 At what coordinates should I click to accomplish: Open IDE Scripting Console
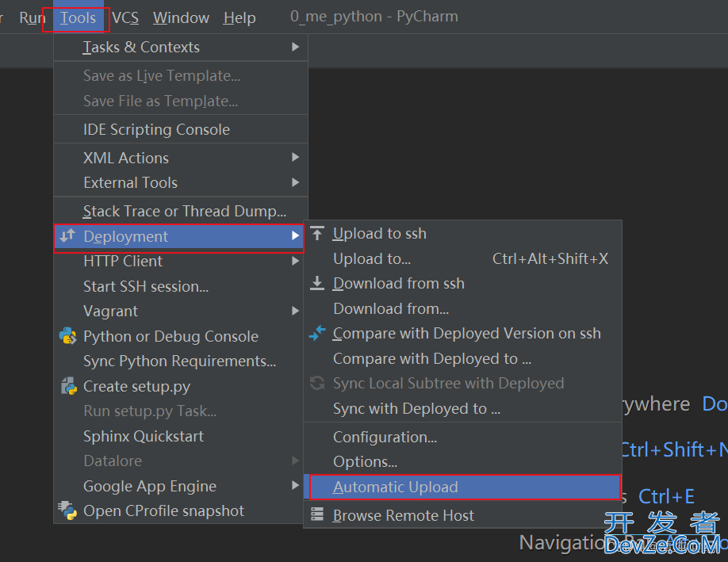pyautogui.click(x=181, y=129)
